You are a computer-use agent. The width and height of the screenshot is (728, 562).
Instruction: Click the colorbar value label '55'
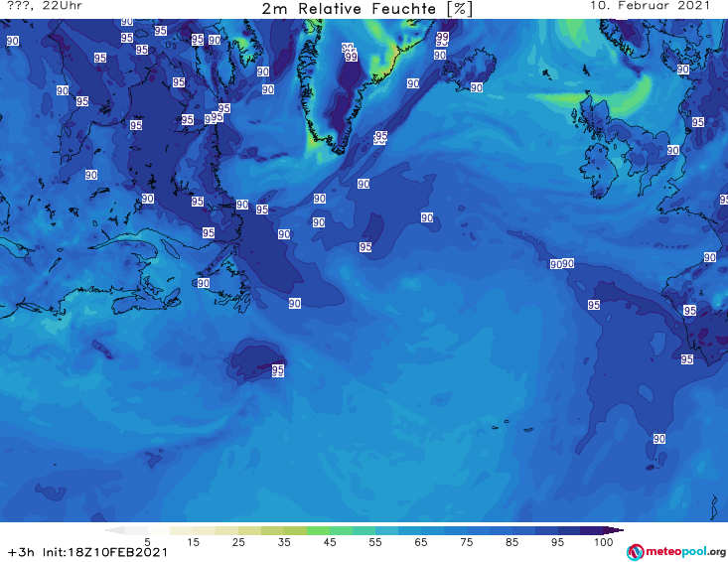[375, 542]
